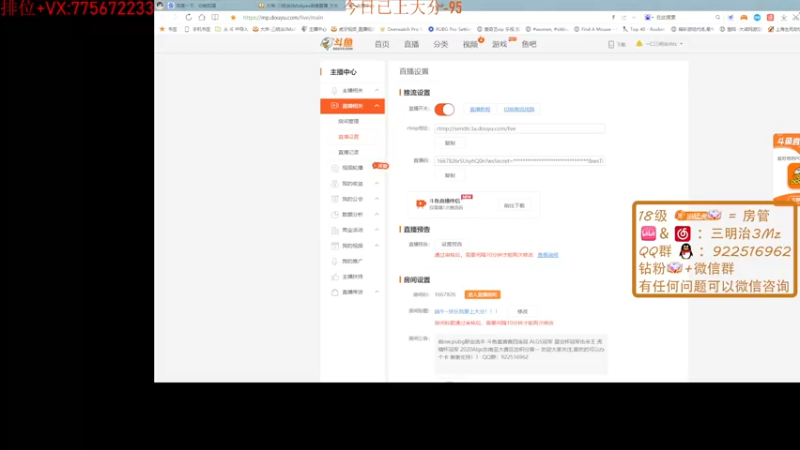Click the Douyu logo in header

click(337, 44)
